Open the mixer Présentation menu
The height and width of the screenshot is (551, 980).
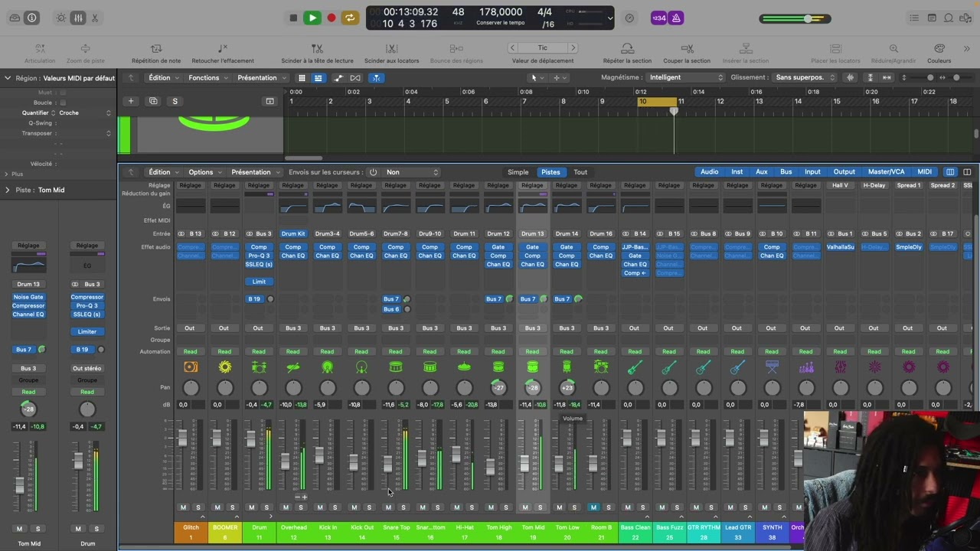[x=255, y=172]
